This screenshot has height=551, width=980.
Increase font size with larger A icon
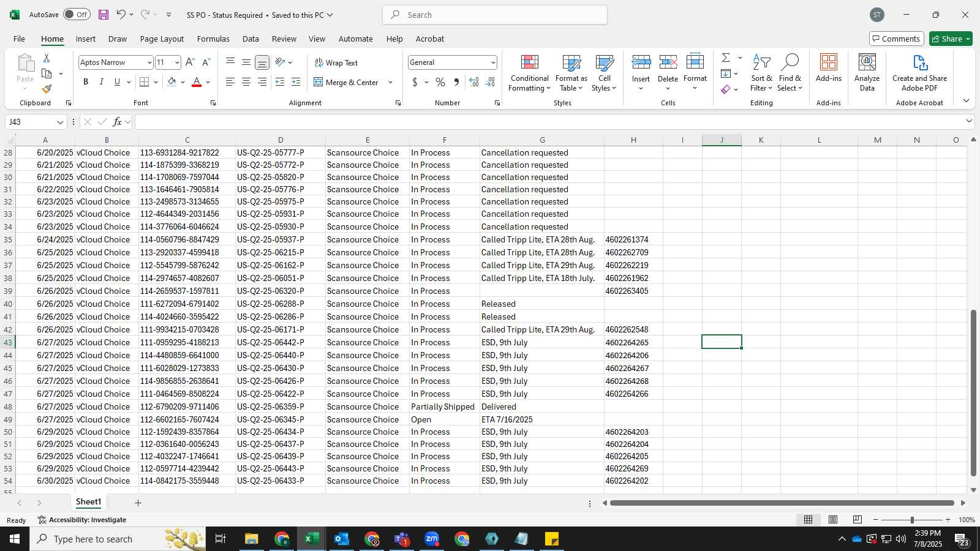(x=190, y=62)
